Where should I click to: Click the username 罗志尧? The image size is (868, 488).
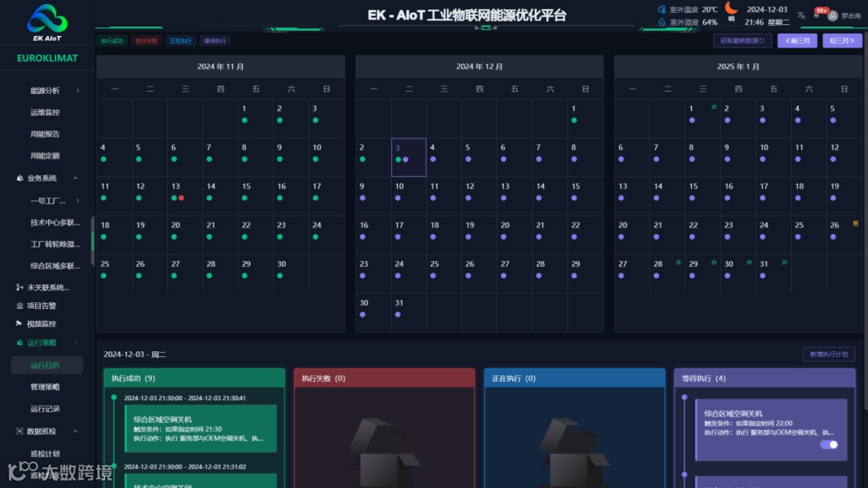pyautogui.click(x=851, y=16)
